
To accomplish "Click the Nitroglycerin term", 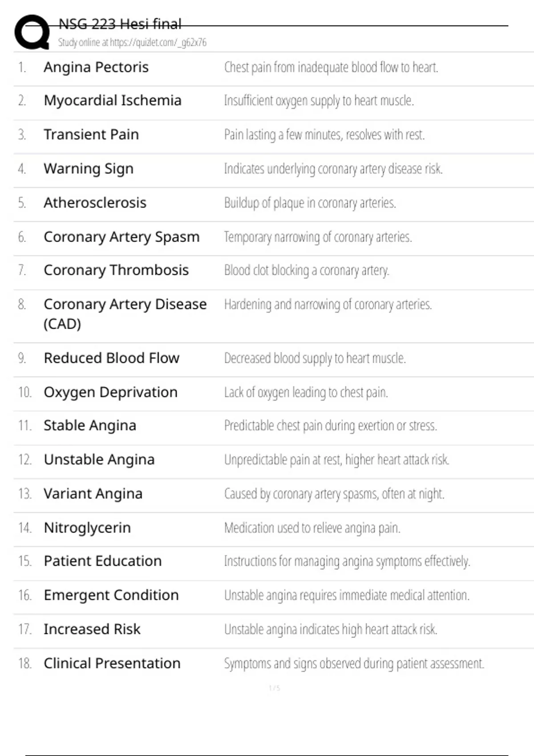I will click(87, 528).
